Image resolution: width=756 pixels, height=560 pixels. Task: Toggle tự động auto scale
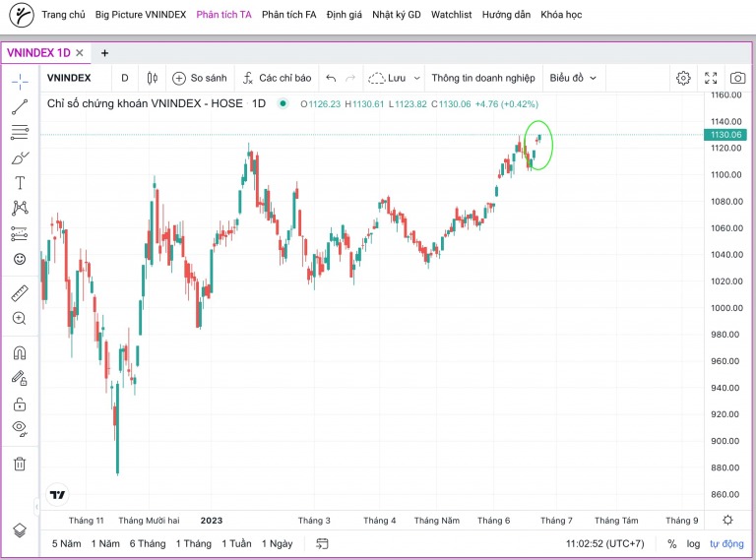726,543
